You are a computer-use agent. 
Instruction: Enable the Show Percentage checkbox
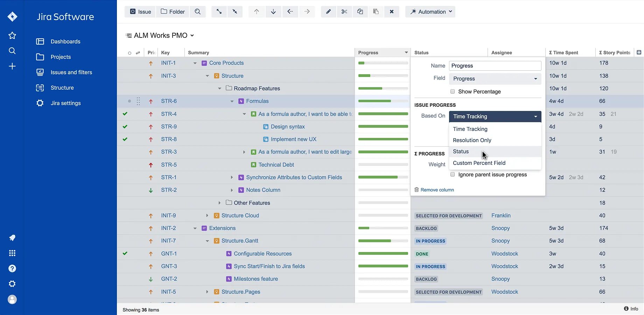click(x=453, y=91)
